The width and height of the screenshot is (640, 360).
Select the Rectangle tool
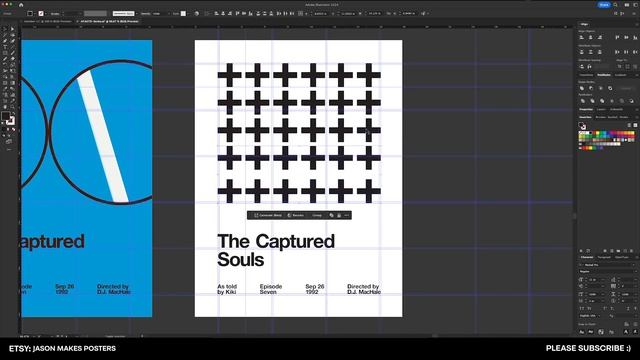click(x=5, y=53)
